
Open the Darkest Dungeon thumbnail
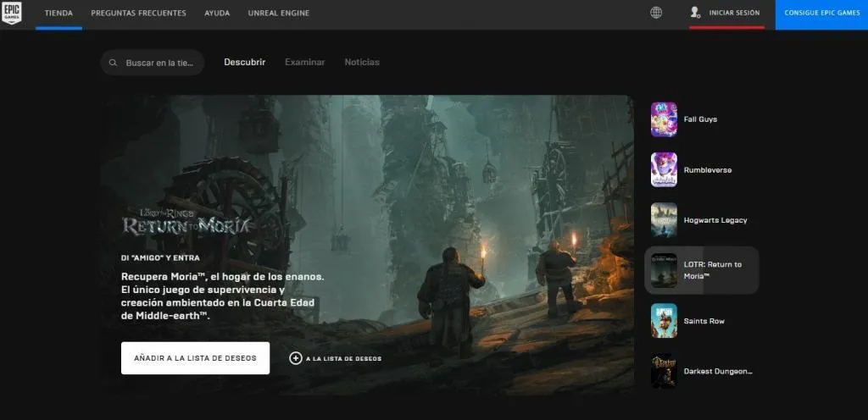coord(664,371)
